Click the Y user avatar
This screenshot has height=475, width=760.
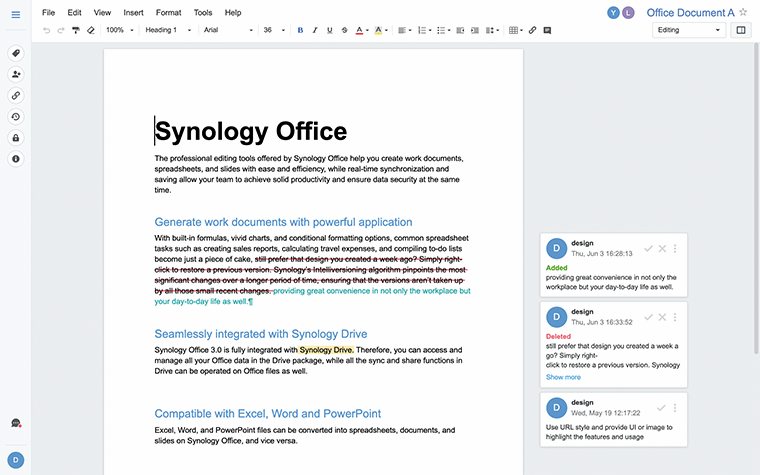[x=613, y=13]
